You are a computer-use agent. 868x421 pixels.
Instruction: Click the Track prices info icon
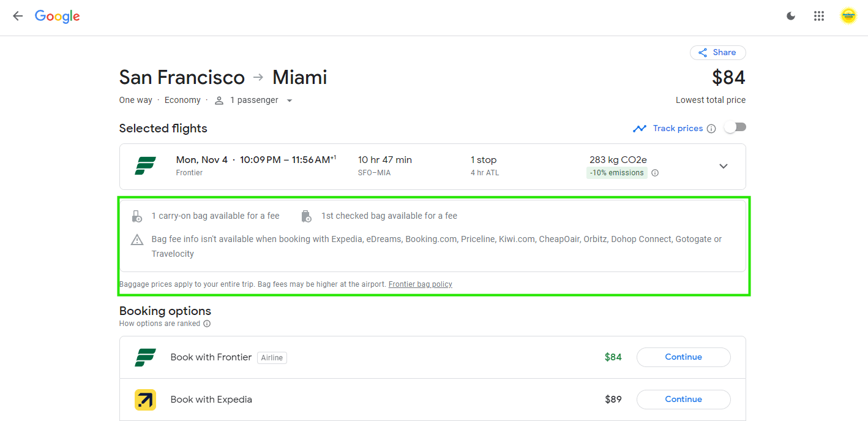point(711,128)
